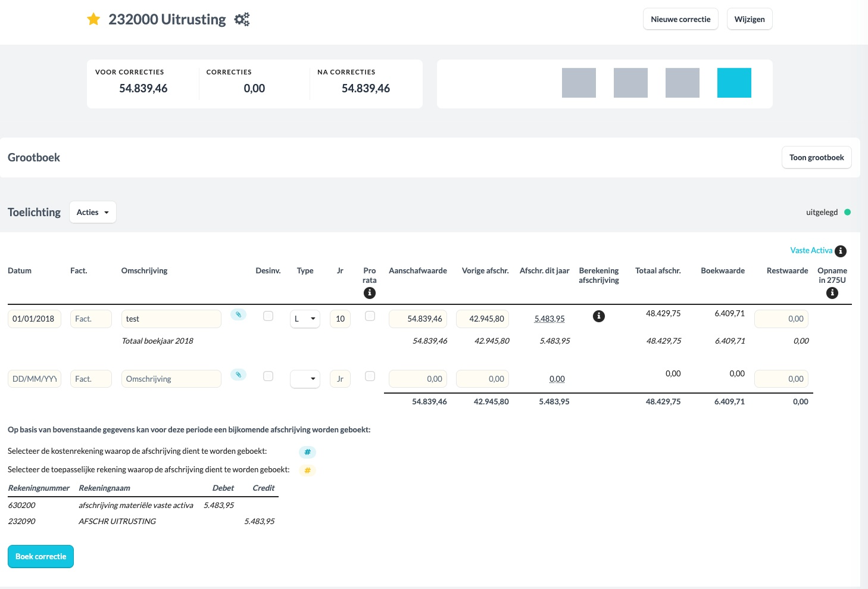Click the attachment paperclip icon in test row
The width and height of the screenshot is (868, 589).
pos(238,314)
